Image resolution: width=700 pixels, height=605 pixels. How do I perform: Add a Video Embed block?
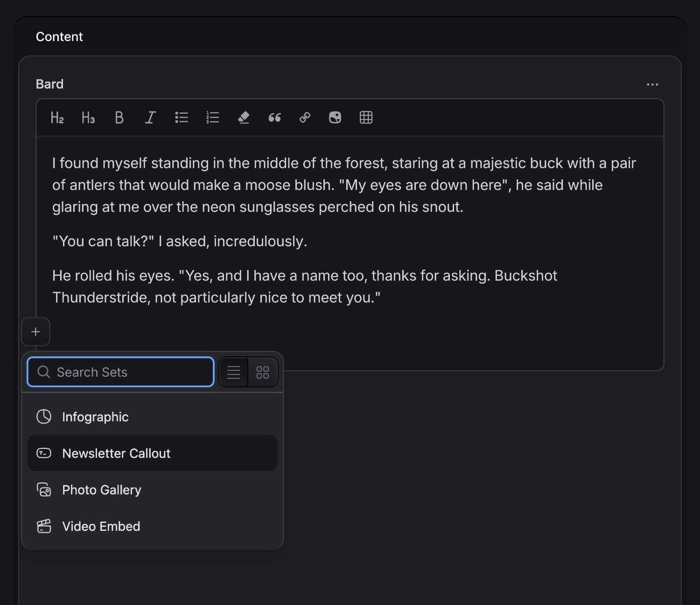pyautogui.click(x=101, y=526)
